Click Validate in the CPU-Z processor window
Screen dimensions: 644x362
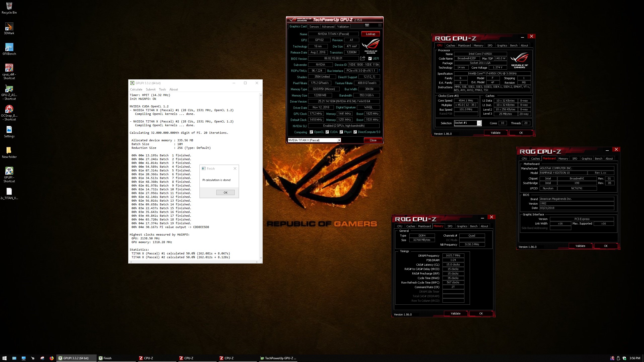496,133
